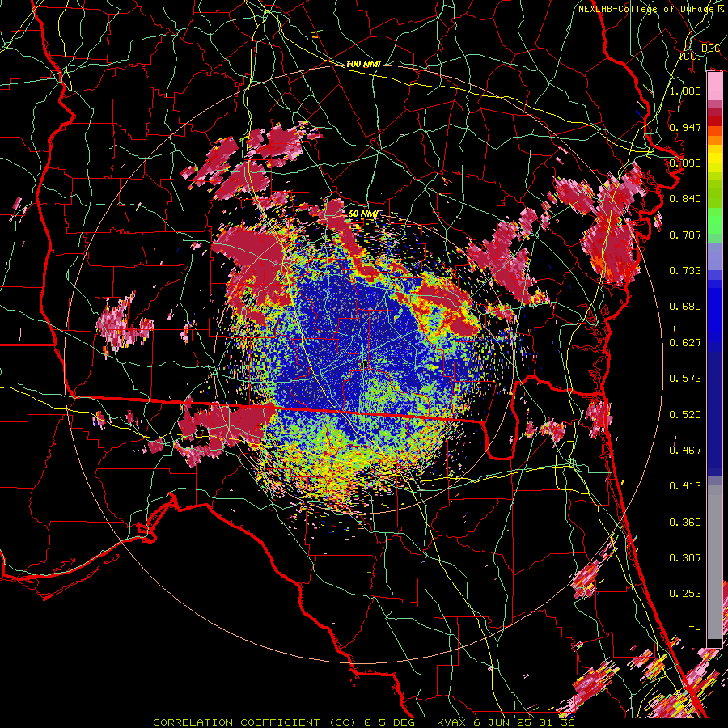Viewport: 728px width, 728px height.
Task: Click the CORRELATION COEFFICIENT caption text
Action: point(237,722)
